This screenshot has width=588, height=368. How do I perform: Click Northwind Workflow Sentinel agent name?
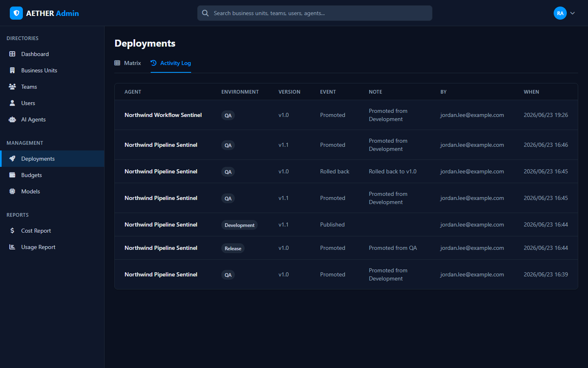pos(163,115)
